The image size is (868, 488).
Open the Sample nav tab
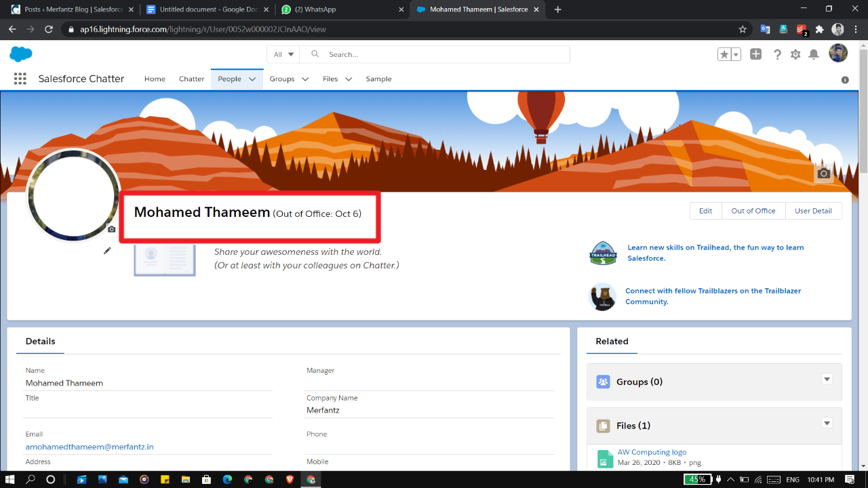pyautogui.click(x=378, y=79)
